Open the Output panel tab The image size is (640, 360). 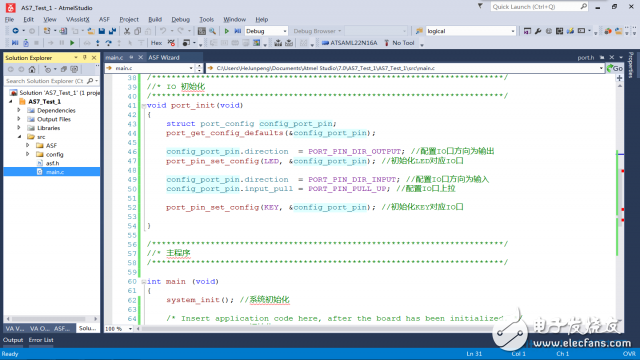tap(13, 340)
